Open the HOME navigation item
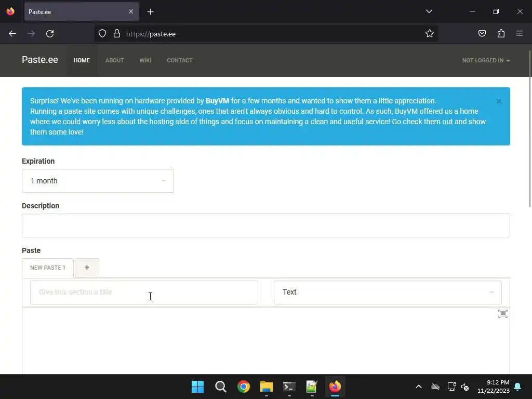Screen dimensions: 532x399 coord(82,60)
